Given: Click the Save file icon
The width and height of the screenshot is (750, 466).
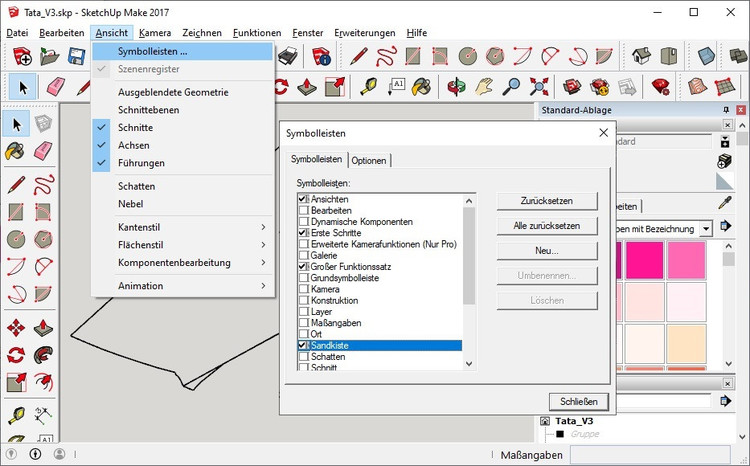Looking at the screenshot, I should (x=77, y=56).
